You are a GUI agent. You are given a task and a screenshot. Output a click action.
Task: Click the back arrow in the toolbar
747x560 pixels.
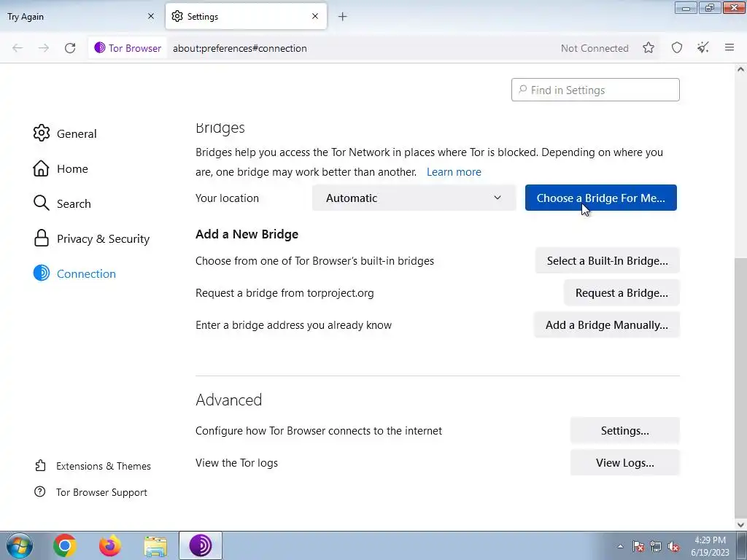click(x=18, y=48)
